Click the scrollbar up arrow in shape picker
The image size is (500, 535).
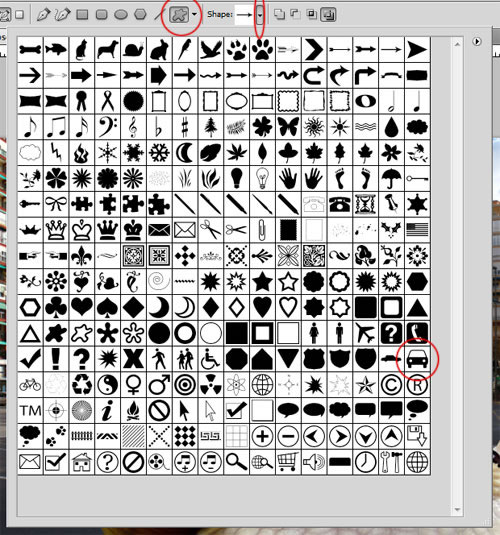(457, 44)
